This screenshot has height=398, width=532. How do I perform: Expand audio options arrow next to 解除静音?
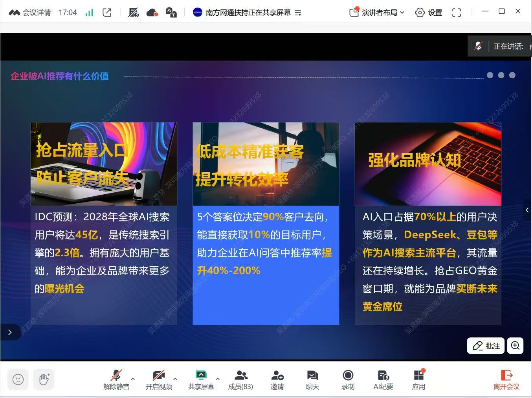[x=133, y=379]
